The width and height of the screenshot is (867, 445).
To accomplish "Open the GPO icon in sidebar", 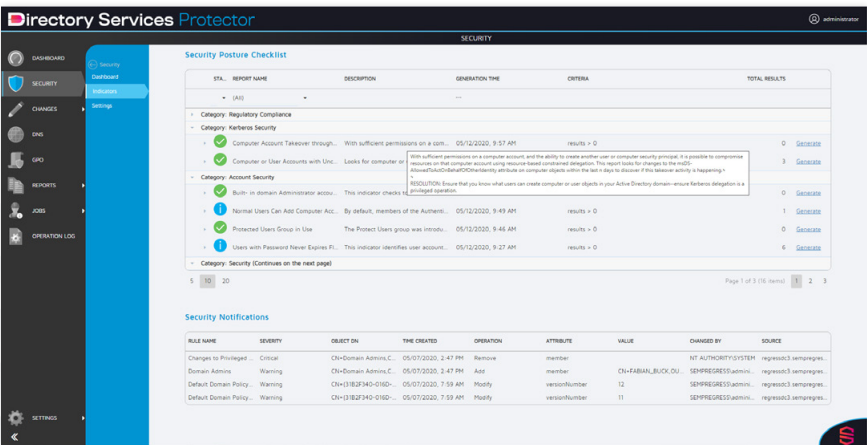I will [x=17, y=160].
